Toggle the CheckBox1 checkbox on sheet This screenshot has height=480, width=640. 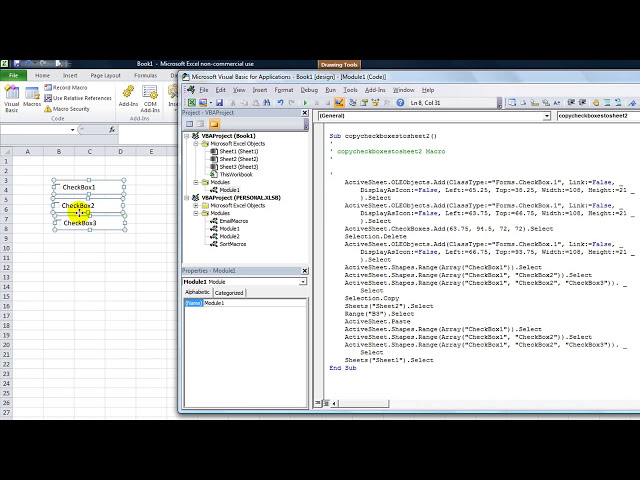pyautogui.click(x=58, y=187)
